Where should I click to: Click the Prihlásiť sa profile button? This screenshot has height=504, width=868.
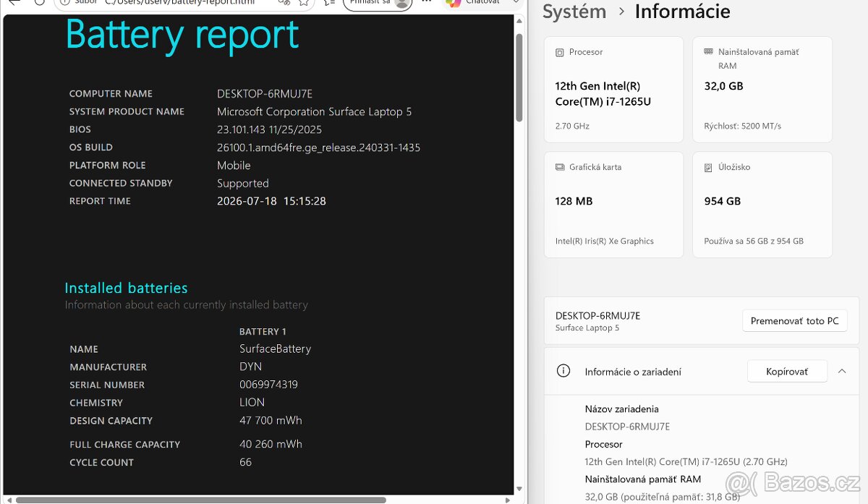click(377, 4)
